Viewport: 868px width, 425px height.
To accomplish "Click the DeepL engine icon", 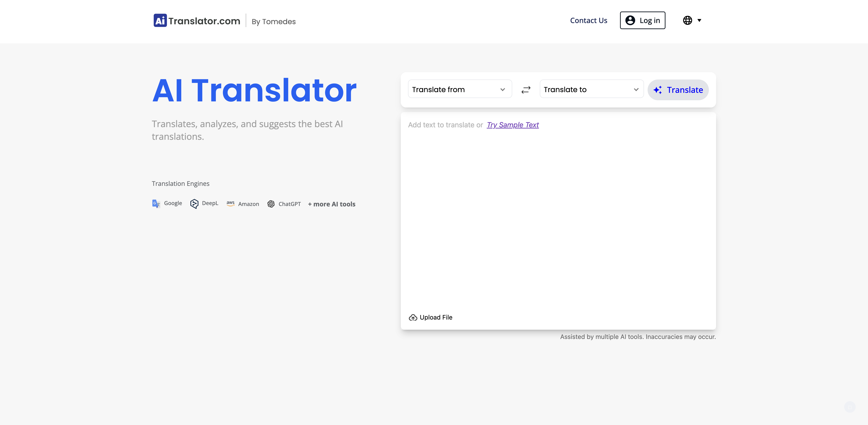I will pyautogui.click(x=194, y=204).
